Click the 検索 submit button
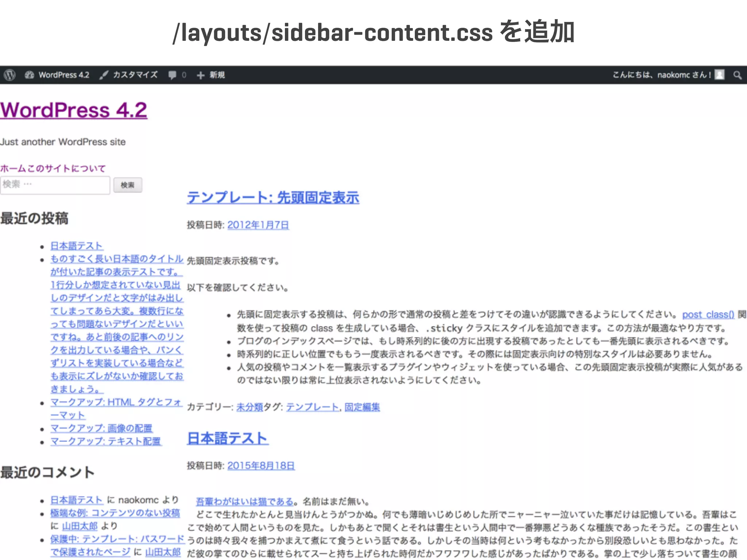This screenshot has height=560, width=747. pyautogui.click(x=127, y=185)
